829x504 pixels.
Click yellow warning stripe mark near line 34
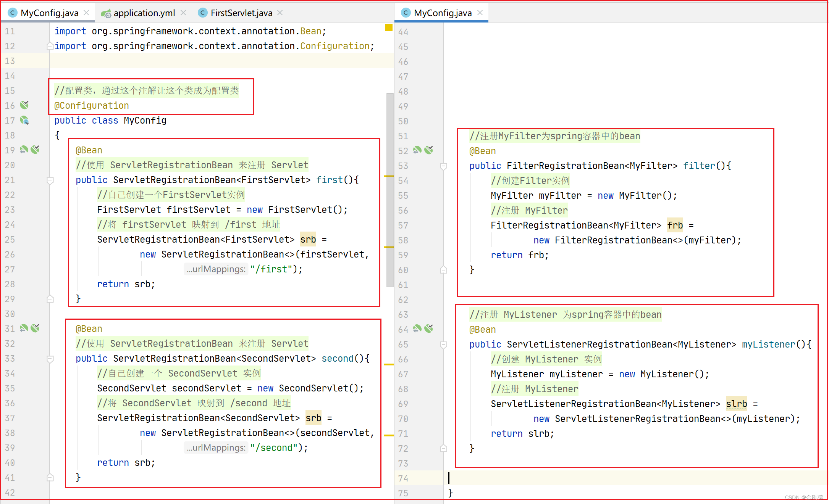(389, 364)
